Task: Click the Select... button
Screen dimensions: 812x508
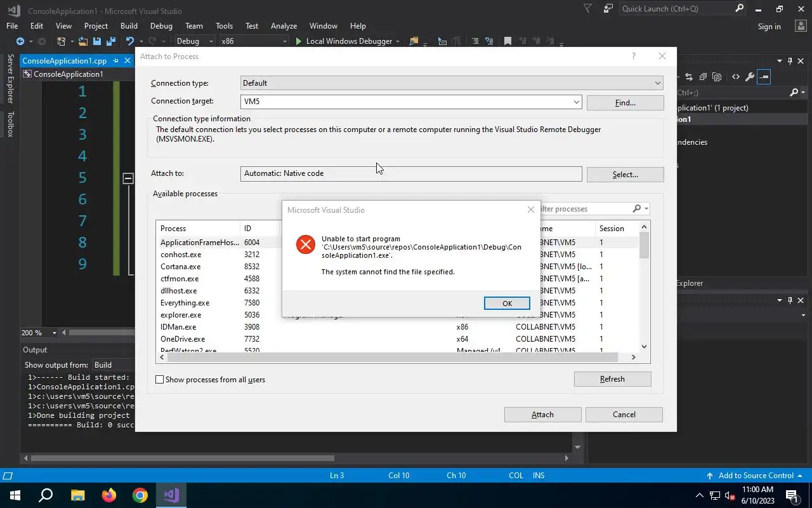Action: point(625,175)
